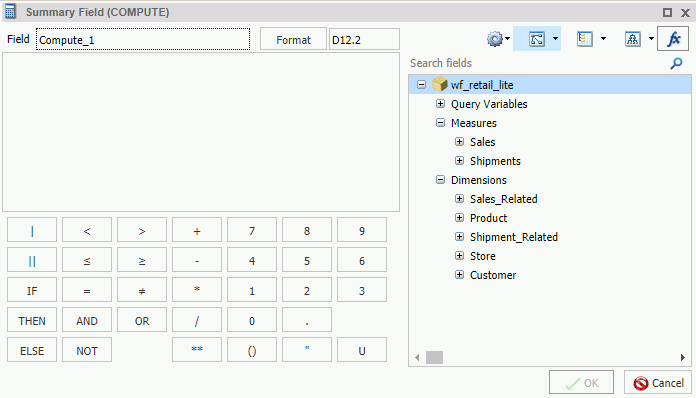Open the list view dropdown arrow
Viewport: 696px width, 398px height.
click(x=603, y=39)
